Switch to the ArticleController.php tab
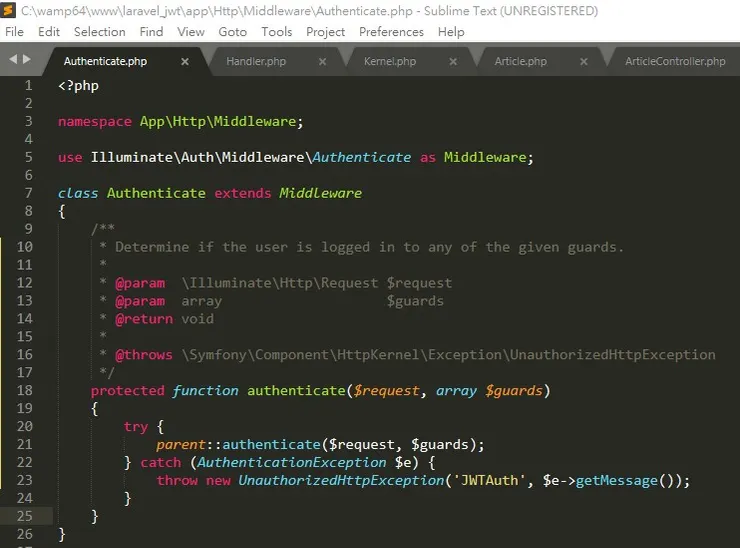Image resolution: width=740 pixels, height=548 pixels. (675, 61)
